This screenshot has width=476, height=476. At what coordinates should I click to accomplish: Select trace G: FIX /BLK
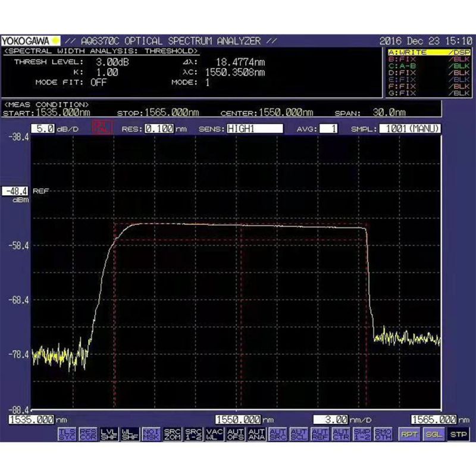[429, 93]
